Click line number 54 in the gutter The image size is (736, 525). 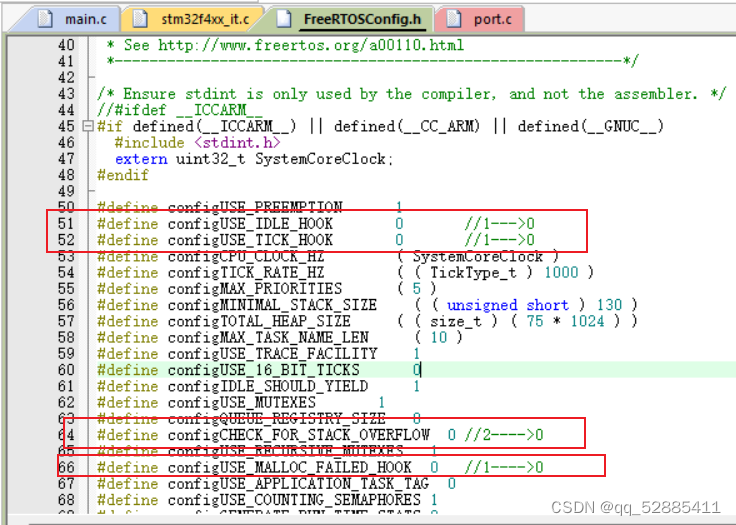(x=66, y=272)
